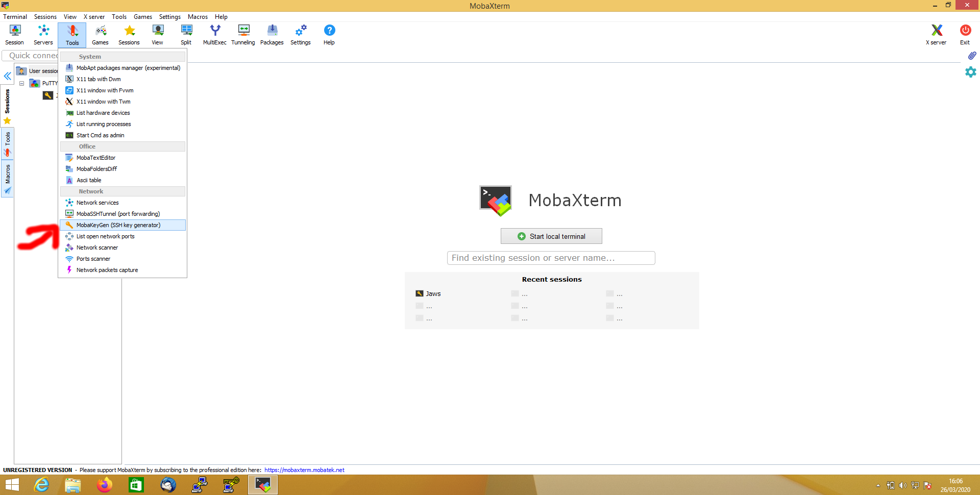This screenshot has width=980, height=495.
Task: Open MobaKeyGen (SSH key generator)
Action: tap(122, 225)
